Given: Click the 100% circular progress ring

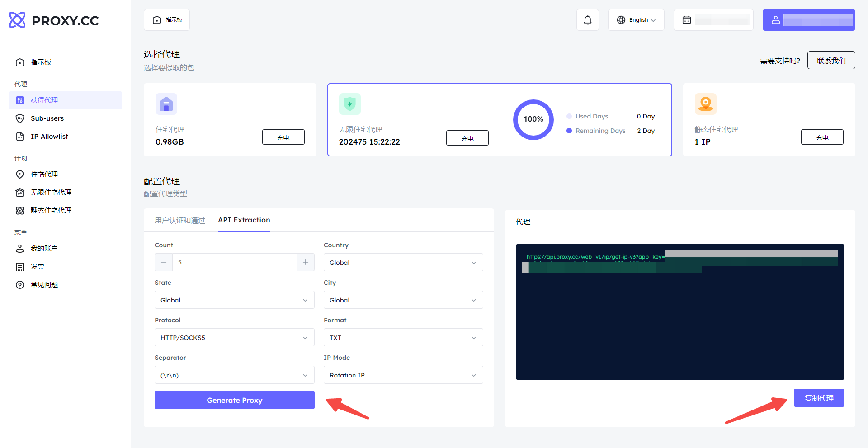Looking at the screenshot, I should pyautogui.click(x=533, y=120).
